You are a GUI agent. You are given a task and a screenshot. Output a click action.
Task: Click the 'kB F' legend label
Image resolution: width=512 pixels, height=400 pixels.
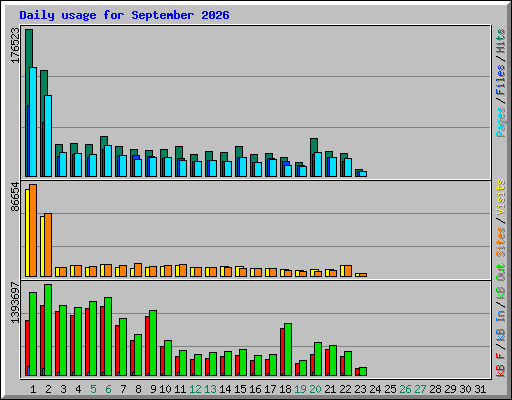point(501,364)
